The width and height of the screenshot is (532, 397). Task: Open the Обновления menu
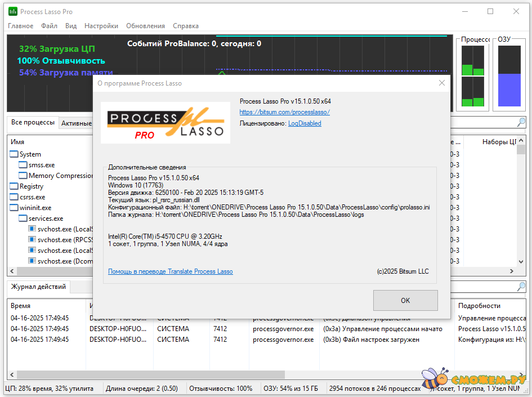point(146,26)
